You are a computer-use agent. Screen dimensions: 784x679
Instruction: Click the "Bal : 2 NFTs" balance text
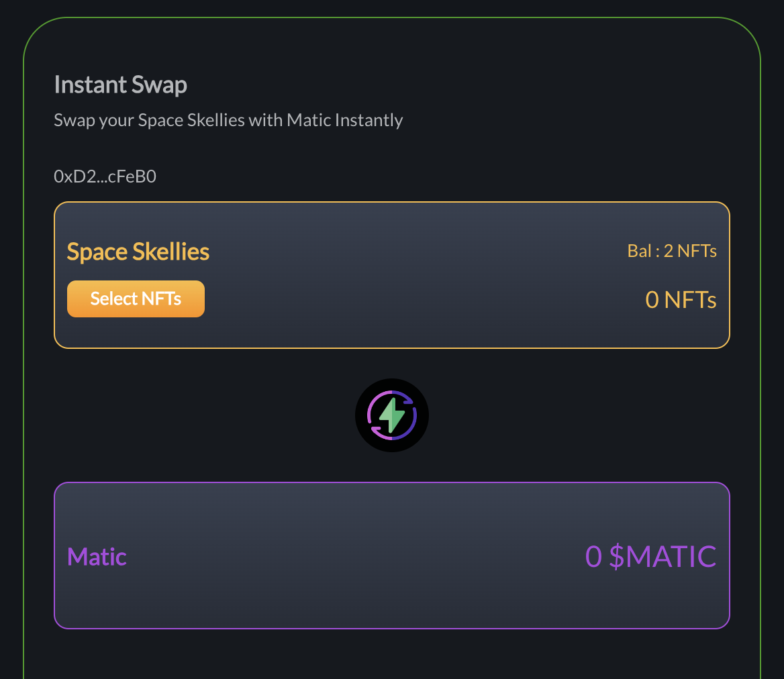[672, 251]
